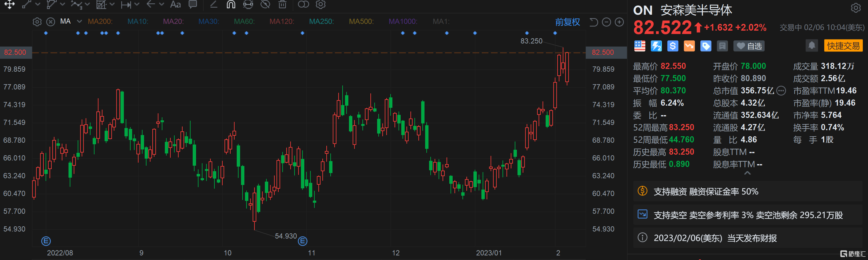Remove MA indicator with circled X
Image resolution: width=868 pixels, height=260 pixels.
[x=50, y=22]
